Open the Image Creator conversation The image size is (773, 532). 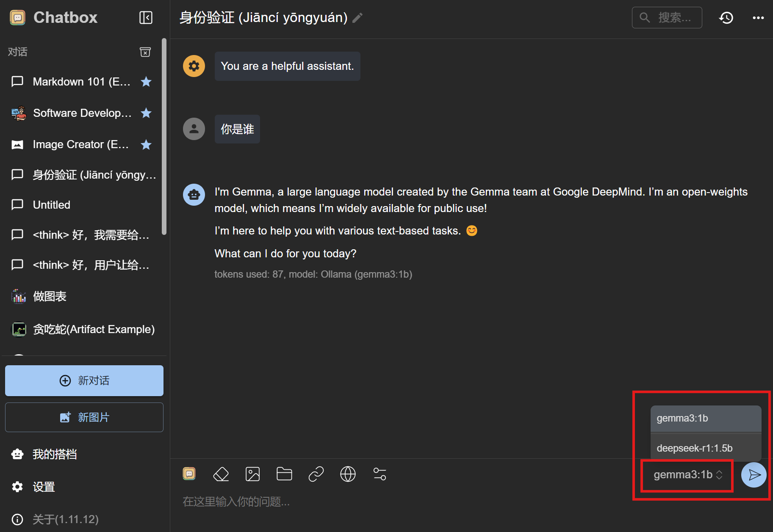(81, 144)
